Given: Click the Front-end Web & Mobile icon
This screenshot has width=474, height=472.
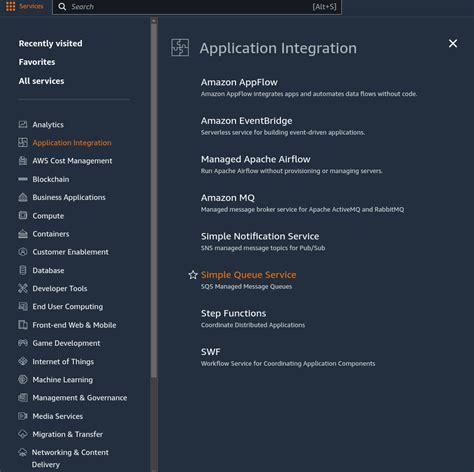Looking at the screenshot, I should [x=23, y=325].
